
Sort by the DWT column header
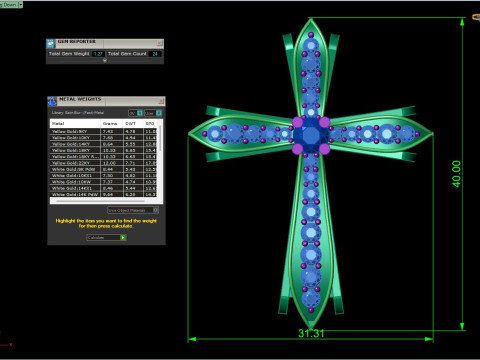[x=133, y=123]
